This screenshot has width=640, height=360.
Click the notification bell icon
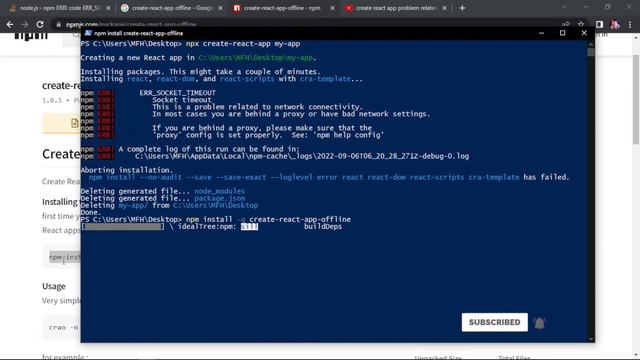[540, 323]
